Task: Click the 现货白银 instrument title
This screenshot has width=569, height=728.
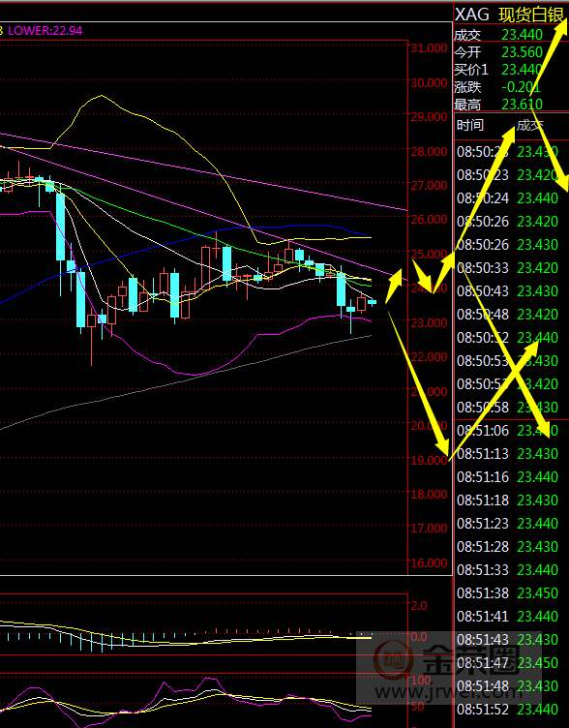Action: 531,15
